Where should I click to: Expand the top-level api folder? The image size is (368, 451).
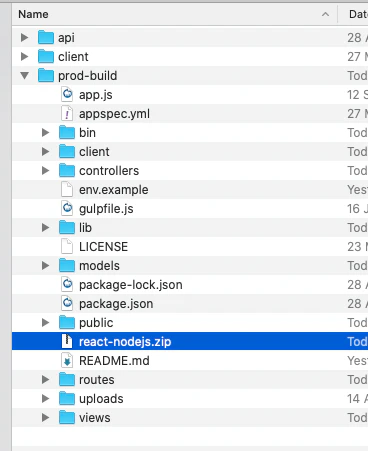[24, 37]
